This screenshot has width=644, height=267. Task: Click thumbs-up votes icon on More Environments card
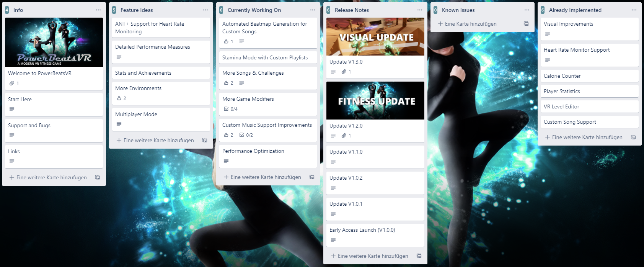point(119,98)
